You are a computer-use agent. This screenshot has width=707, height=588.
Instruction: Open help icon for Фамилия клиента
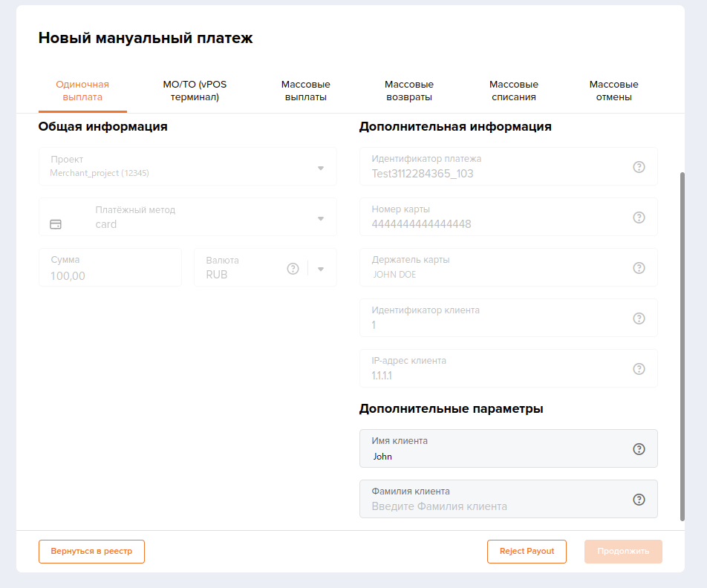(639, 500)
